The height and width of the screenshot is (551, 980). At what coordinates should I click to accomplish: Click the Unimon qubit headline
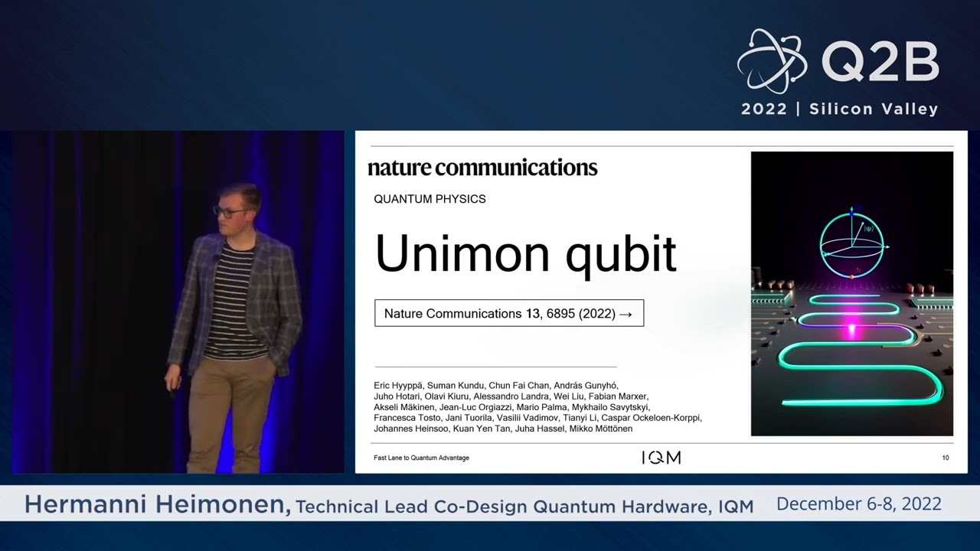(x=526, y=254)
